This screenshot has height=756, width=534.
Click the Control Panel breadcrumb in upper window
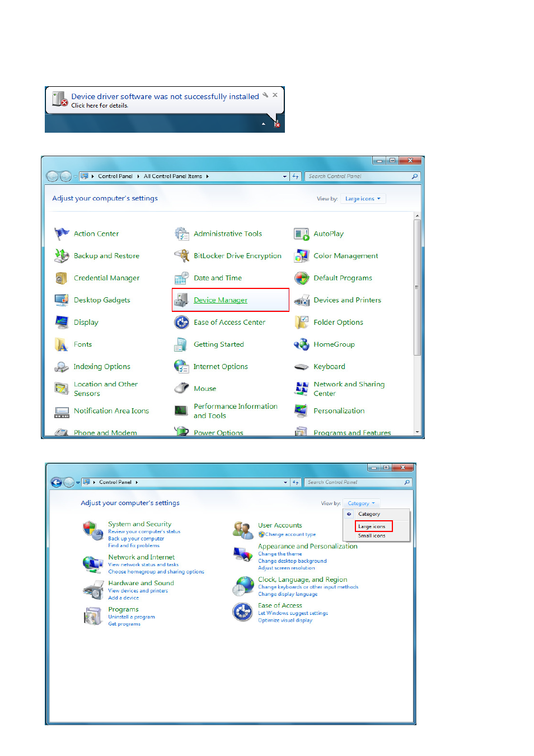115,176
